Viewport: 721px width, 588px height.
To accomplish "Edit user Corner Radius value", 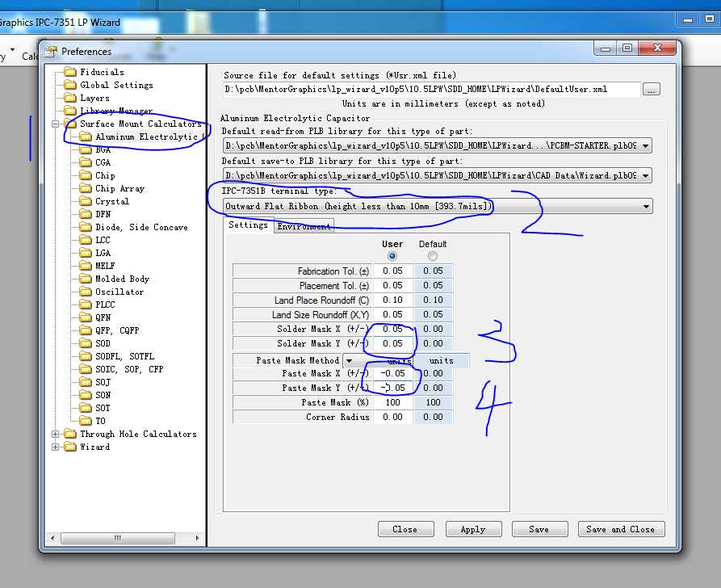I will tap(392, 417).
